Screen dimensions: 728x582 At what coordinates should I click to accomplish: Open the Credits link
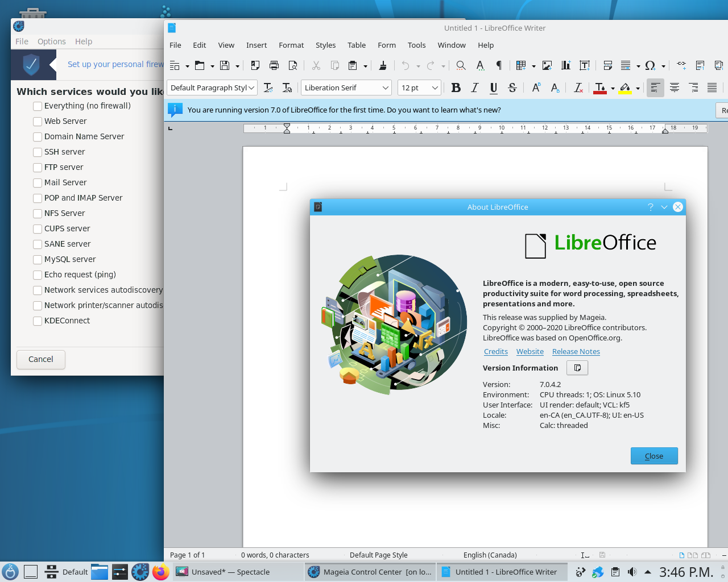496,352
